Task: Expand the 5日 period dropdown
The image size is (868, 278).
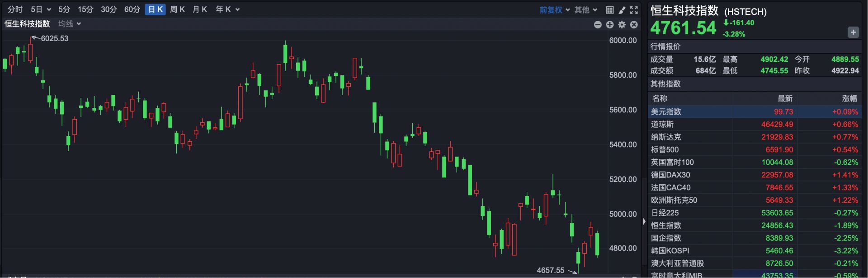Action: click(41, 9)
